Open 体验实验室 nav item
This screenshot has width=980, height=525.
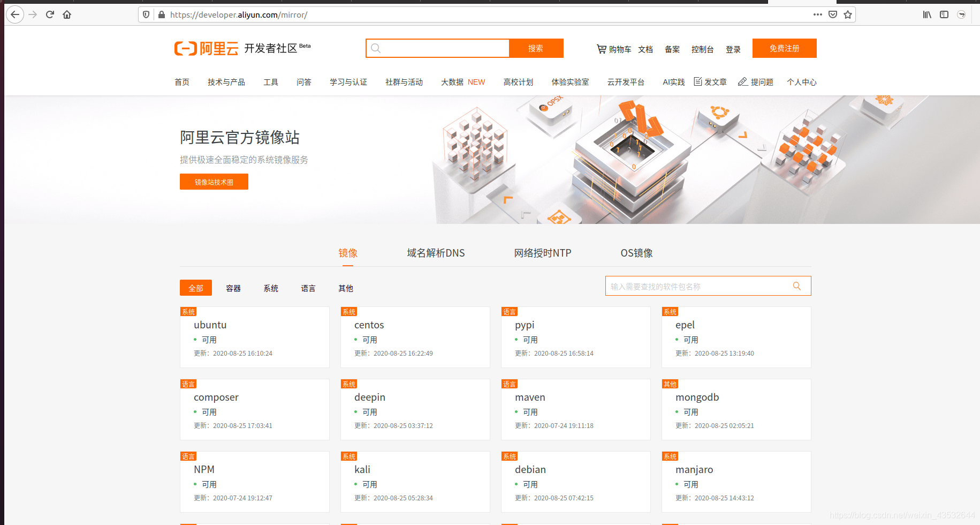(570, 82)
